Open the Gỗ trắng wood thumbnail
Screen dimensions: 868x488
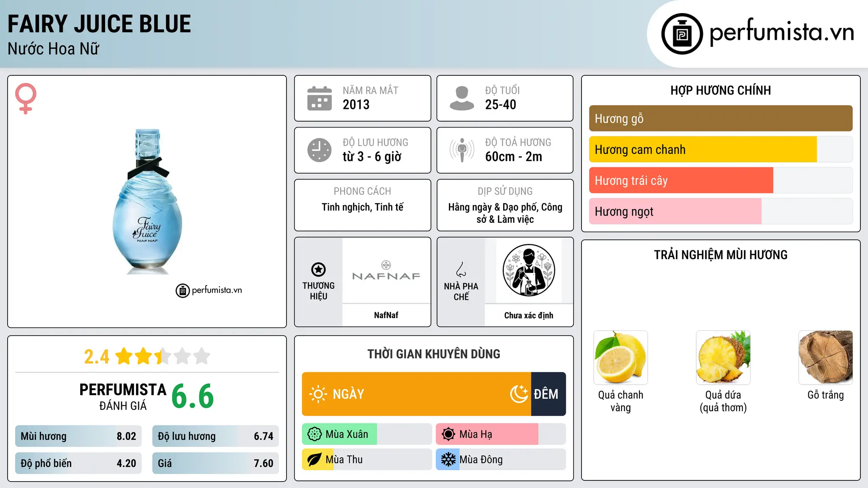[x=826, y=358]
